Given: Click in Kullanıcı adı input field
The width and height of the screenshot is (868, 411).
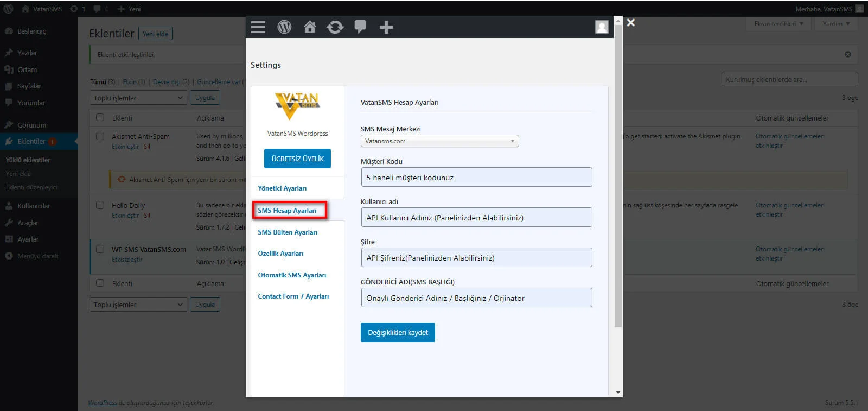Looking at the screenshot, I should point(476,217).
